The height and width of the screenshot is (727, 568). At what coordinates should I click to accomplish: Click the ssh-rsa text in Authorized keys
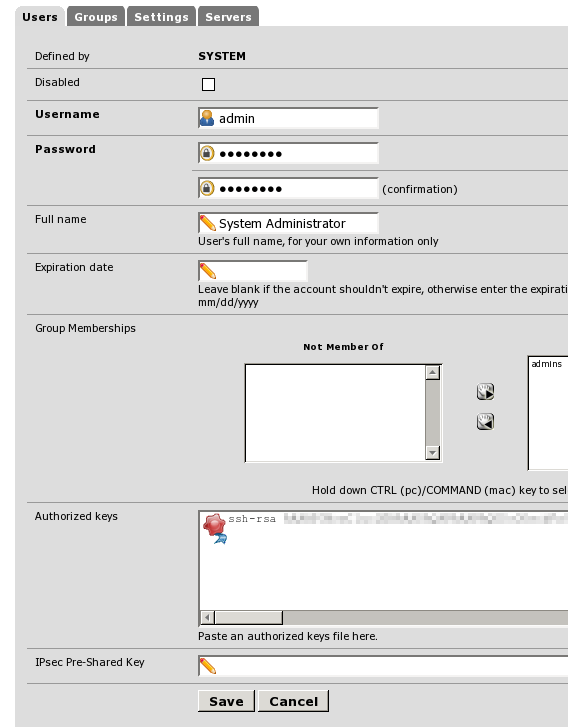(x=252, y=519)
